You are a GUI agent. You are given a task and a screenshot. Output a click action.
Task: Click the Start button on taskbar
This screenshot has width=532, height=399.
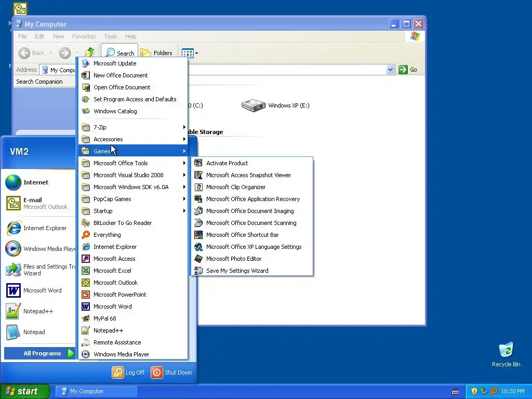pos(24,391)
